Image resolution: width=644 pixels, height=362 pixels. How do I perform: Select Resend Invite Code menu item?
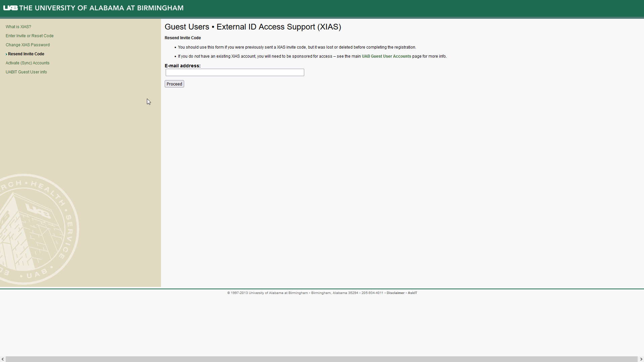pyautogui.click(x=26, y=54)
